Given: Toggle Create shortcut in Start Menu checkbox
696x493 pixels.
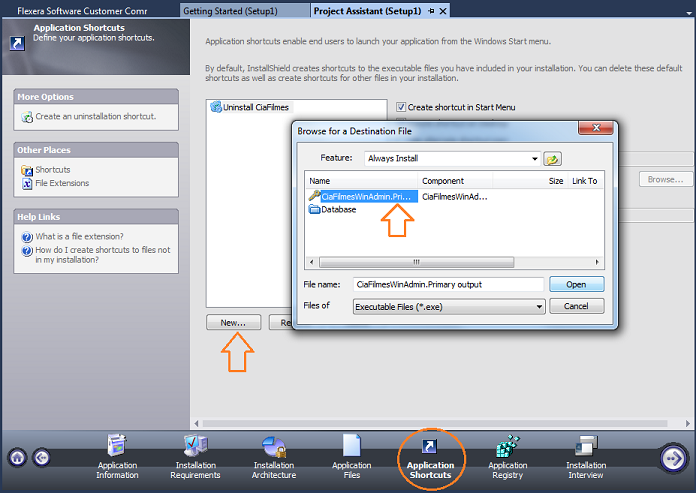Looking at the screenshot, I should point(401,107).
